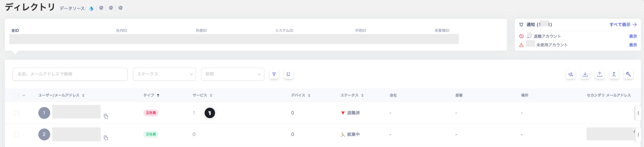Sort by タイプ column
This screenshot has height=147, width=644.
[x=158, y=95]
